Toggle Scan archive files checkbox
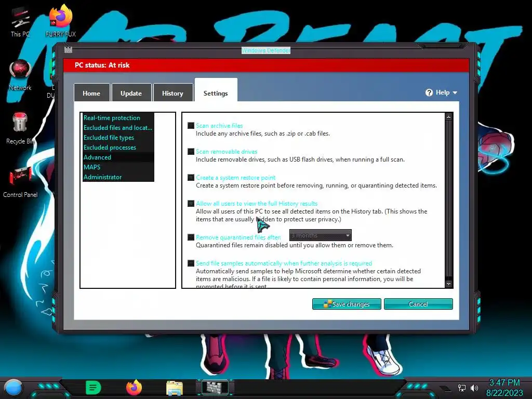The width and height of the screenshot is (532, 399). click(x=191, y=126)
